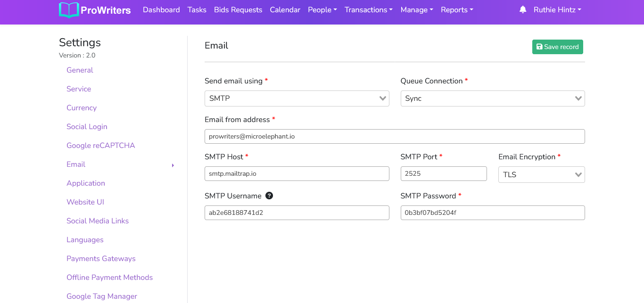
Task: Expand the Queue Connection dropdown
Action: (492, 98)
